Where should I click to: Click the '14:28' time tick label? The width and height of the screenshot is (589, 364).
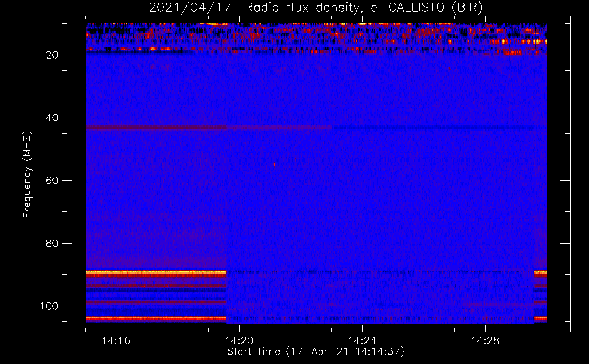point(485,341)
